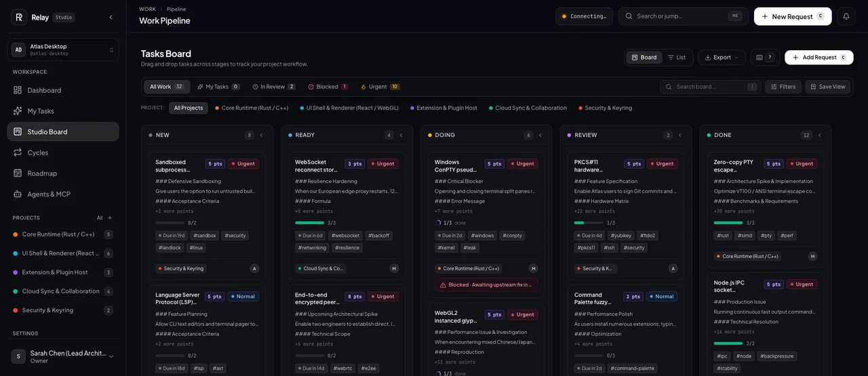
Task: Expand '+2 more points' on Sandboxed subprocess card
Action: click(176, 211)
